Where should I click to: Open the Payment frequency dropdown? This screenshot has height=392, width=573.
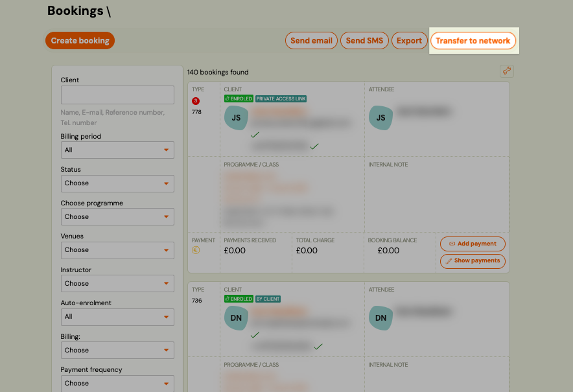pos(117,384)
